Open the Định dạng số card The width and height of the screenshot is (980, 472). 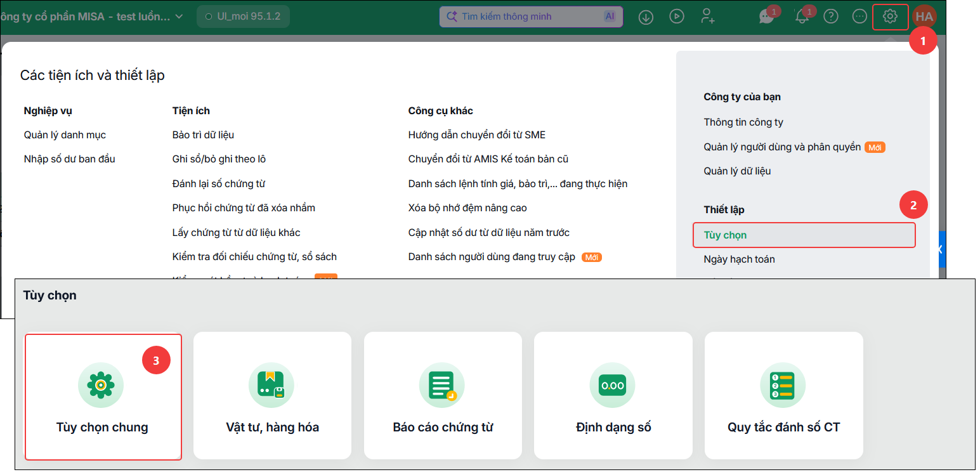[x=613, y=395]
